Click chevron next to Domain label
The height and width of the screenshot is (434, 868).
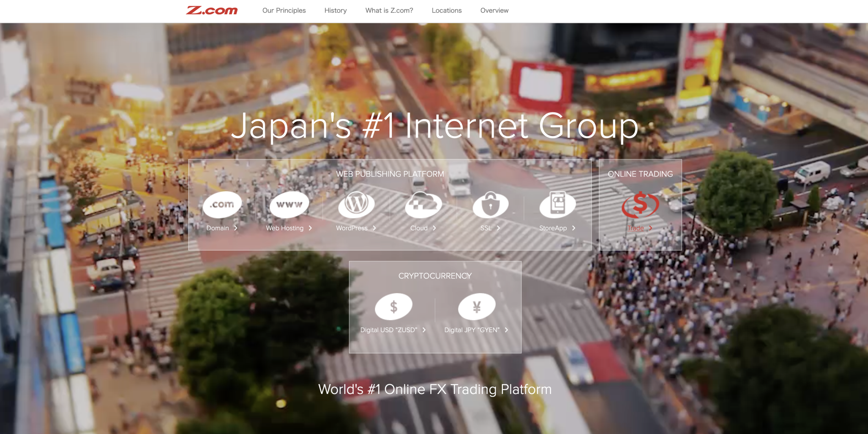click(236, 228)
